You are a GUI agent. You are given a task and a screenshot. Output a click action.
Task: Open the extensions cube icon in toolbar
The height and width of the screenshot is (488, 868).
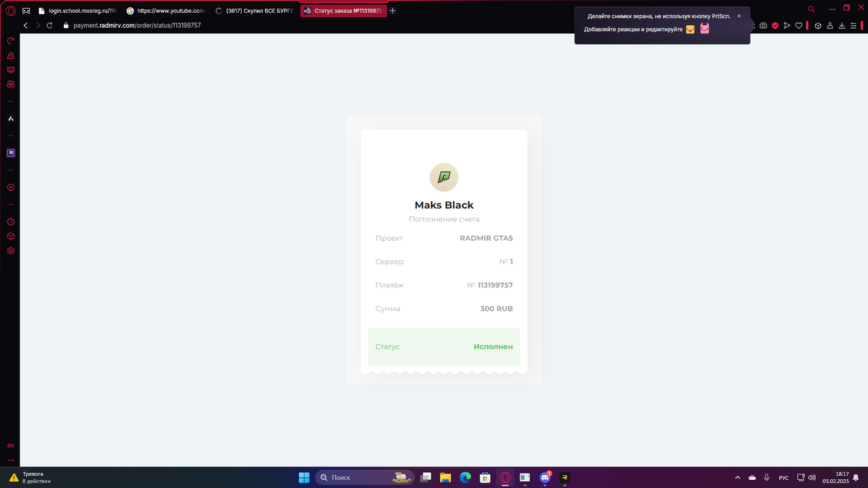(818, 25)
